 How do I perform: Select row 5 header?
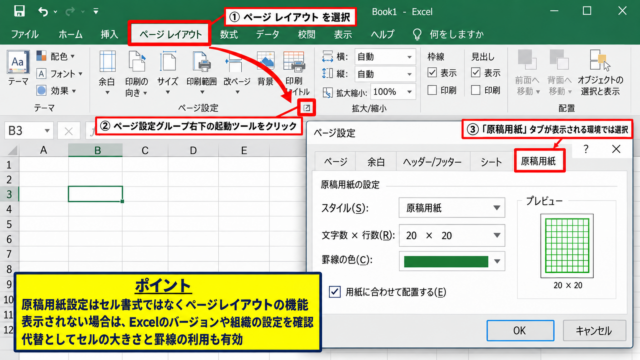(9, 224)
